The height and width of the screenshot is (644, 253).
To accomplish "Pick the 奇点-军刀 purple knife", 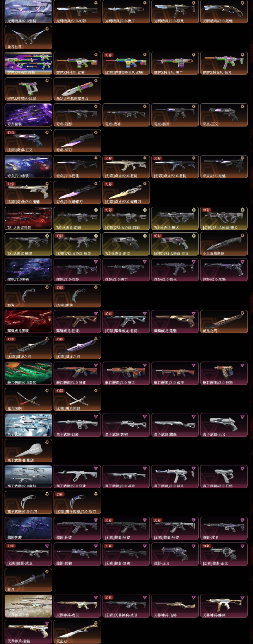I will click(77, 141).
